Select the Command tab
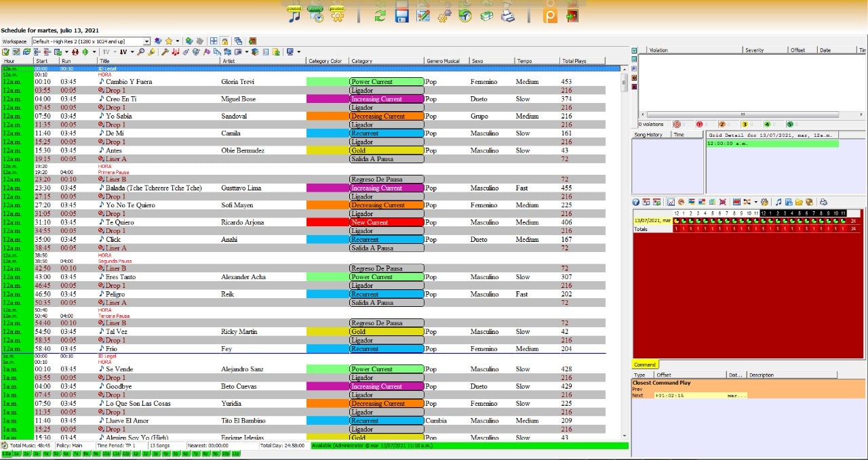Image resolution: width=868 pixels, height=460 pixels. click(645, 364)
